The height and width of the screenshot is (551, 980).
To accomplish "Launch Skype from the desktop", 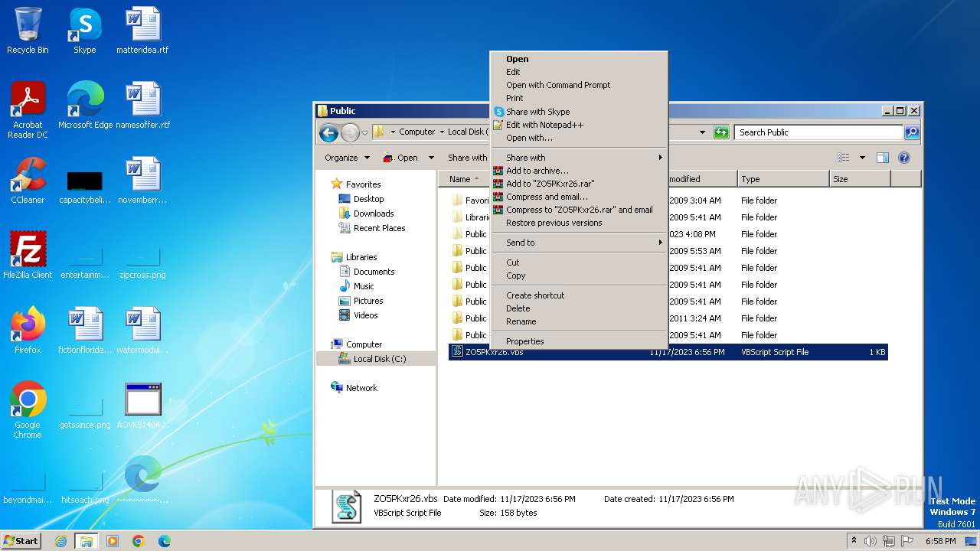I will click(84, 31).
